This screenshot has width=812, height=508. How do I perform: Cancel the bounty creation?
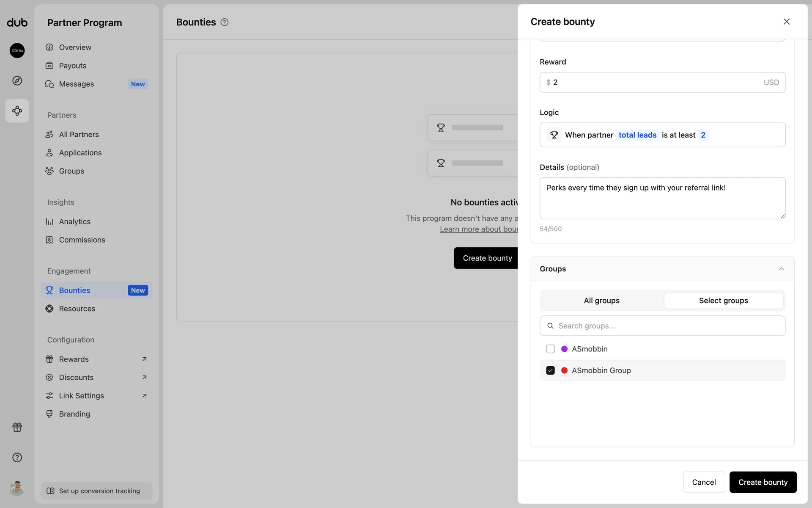pyautogui.click(x=704, y=482)
